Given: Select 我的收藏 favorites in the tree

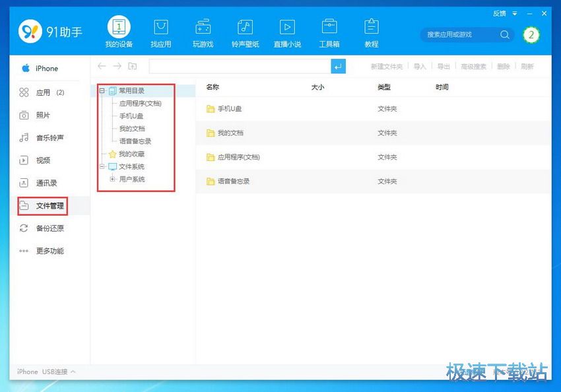Looking at the screenshot, I should [131, 154].
